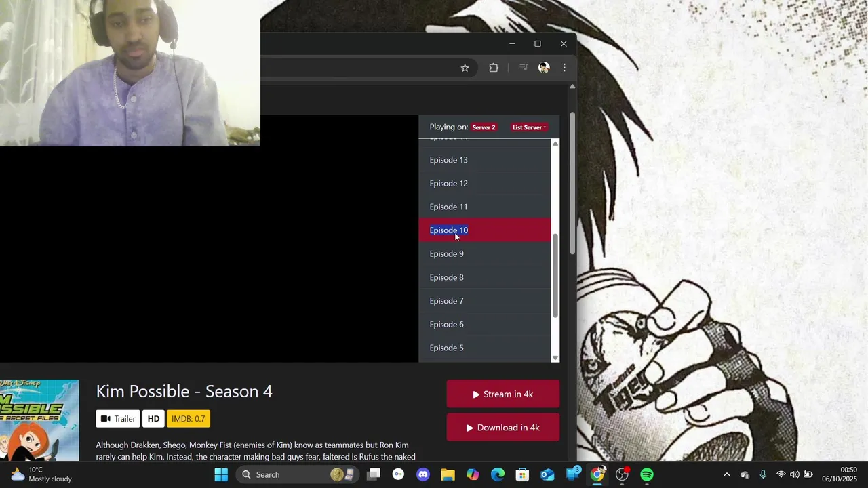Open Google Chrome from the taskbar
Image resolution: width=868 pixels, height=488 pixels.
597,474
